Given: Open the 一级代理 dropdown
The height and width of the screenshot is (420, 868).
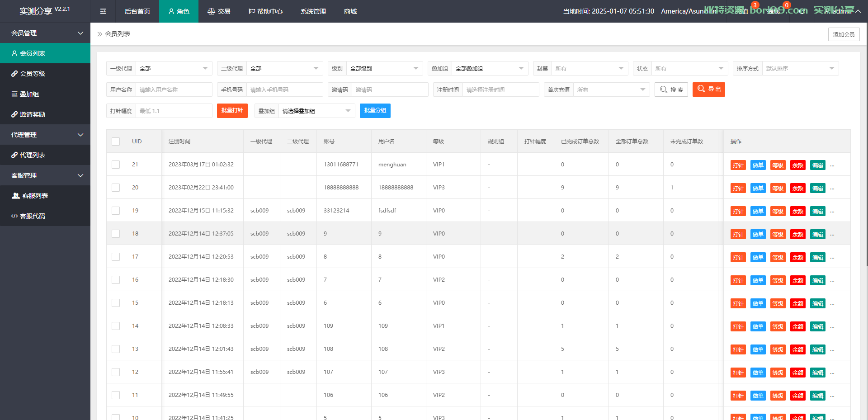Looking at the screenshot, I should tap(174, 68).
